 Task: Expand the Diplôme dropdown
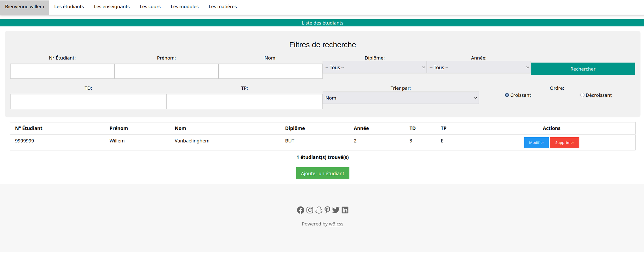click(x=375, y=67)
